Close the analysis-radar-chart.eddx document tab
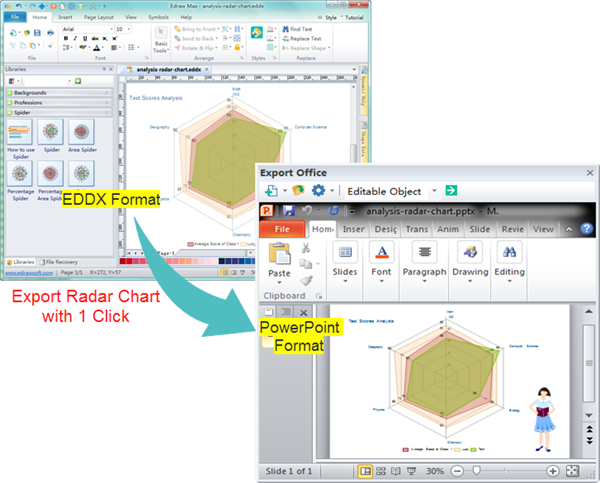 pos(207,69)
